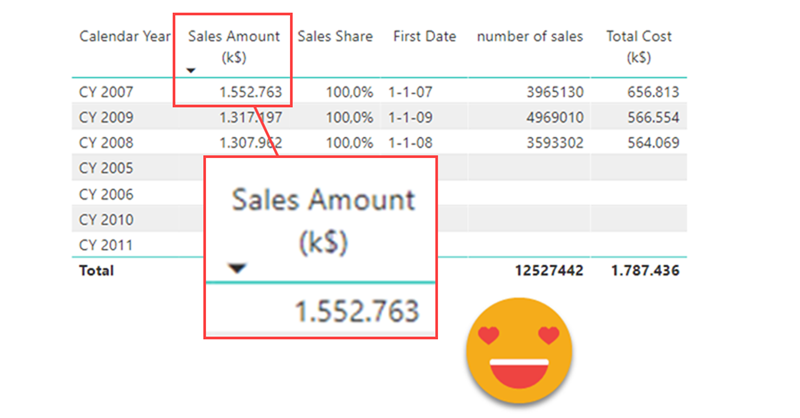Click the Total Cost (k$) column header
Screen dimensions: 800x418
[x=639, y=46]
